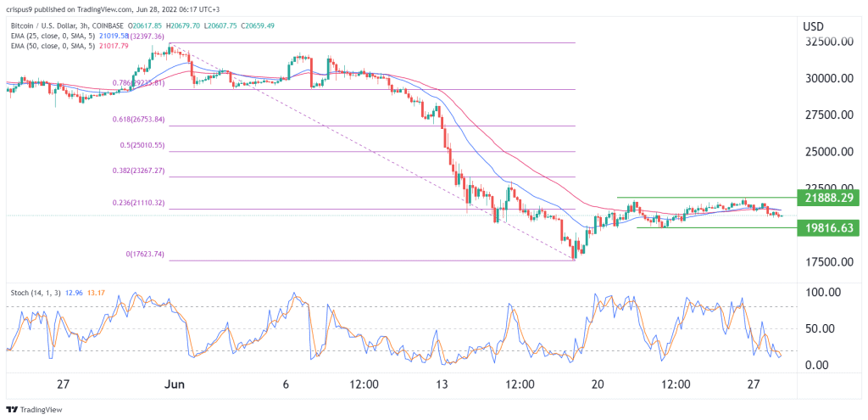868x420 pixels.
Task: Select the green 19816.63 price tag
Action: [828, 227]
